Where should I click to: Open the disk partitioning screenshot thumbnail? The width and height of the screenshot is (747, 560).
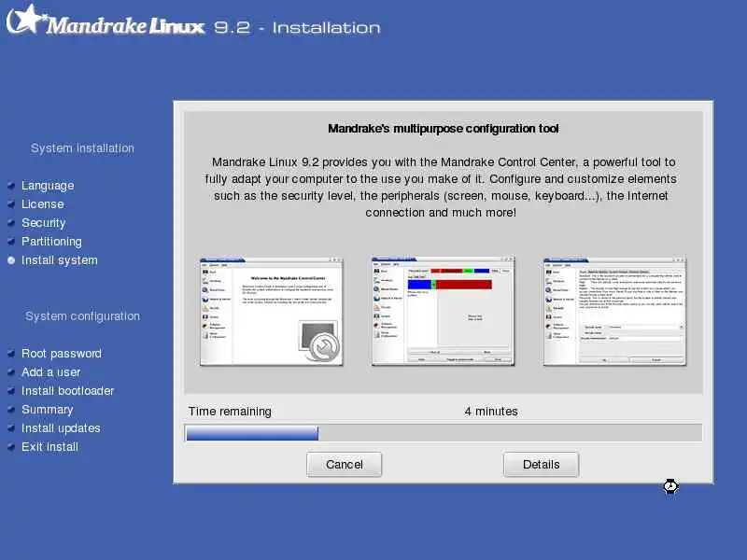(443, 312)
